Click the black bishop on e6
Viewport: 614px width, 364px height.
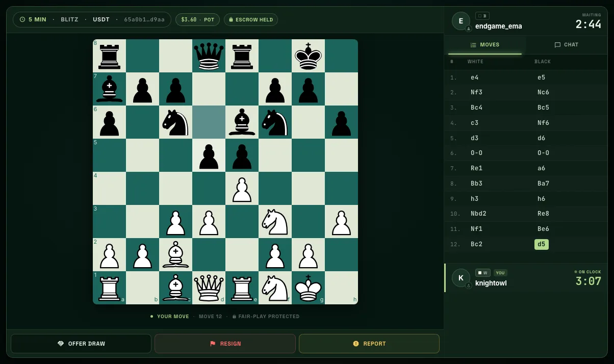point(242,122)
